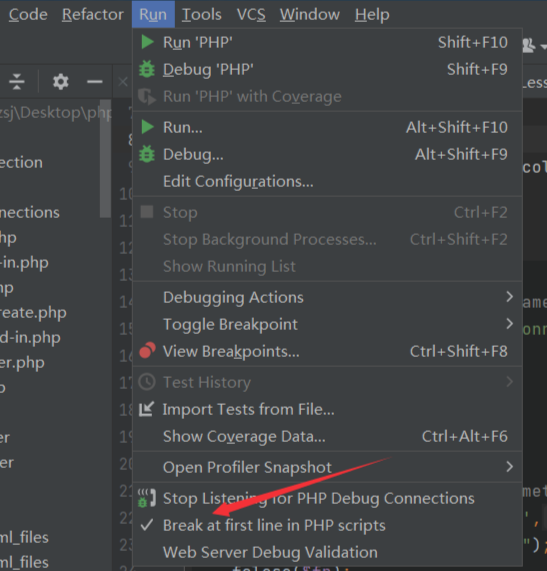Click the bug icon beside Debug...

(x=147, y=154)
